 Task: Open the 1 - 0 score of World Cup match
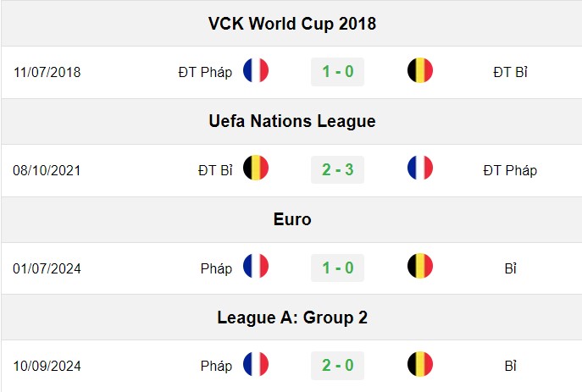(x=337, y=72)
